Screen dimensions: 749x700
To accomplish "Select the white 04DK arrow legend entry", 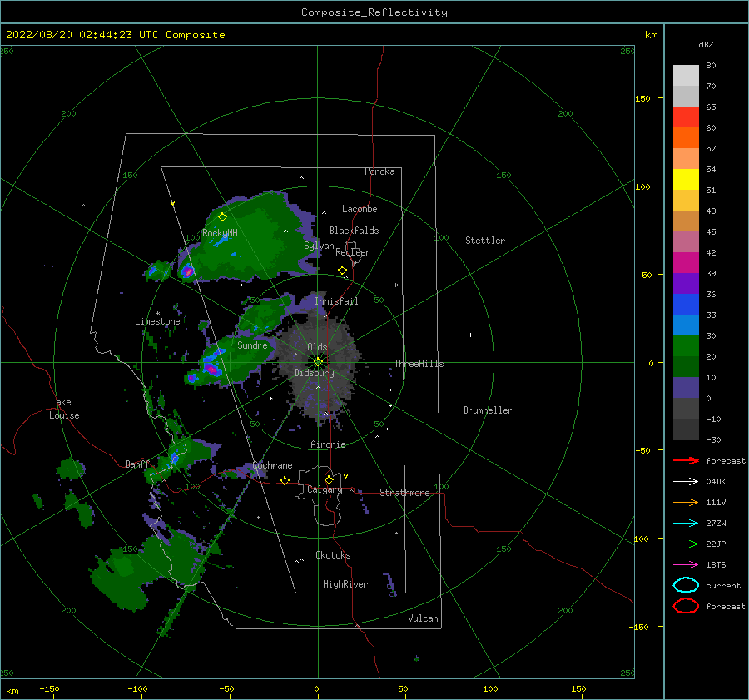I will [x=686, y=481].
